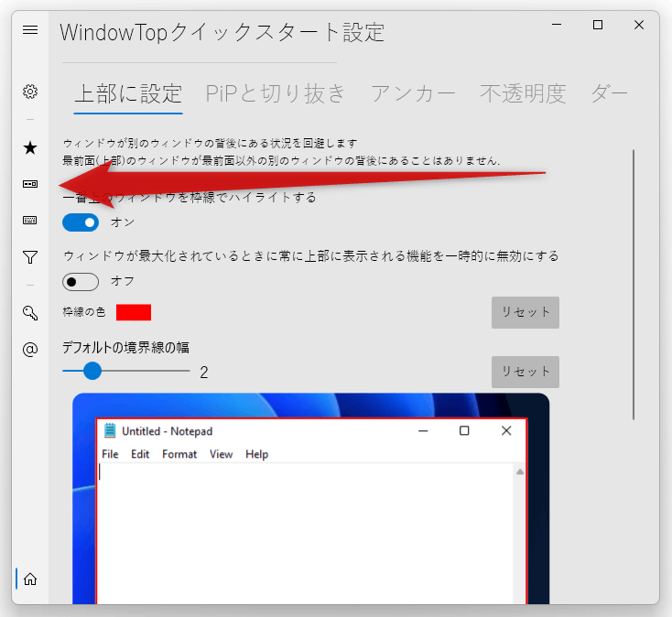Select the star favorites icon in sidebar
The width and height of the screenshot is (672, 617).
click(30, 147)
